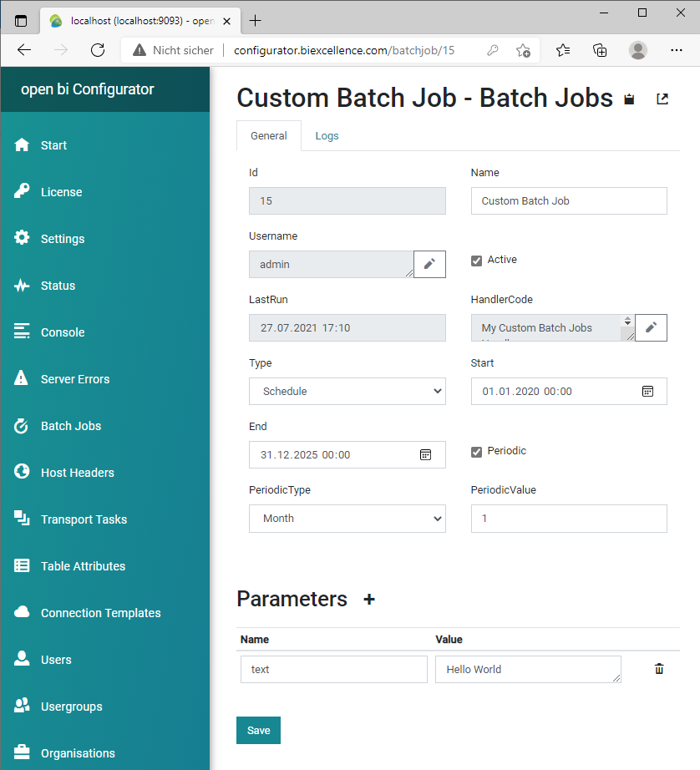Open the Batch Jobs sidebar link
The height and width of the screenshot is (770, 700).
tap(71, 426)
